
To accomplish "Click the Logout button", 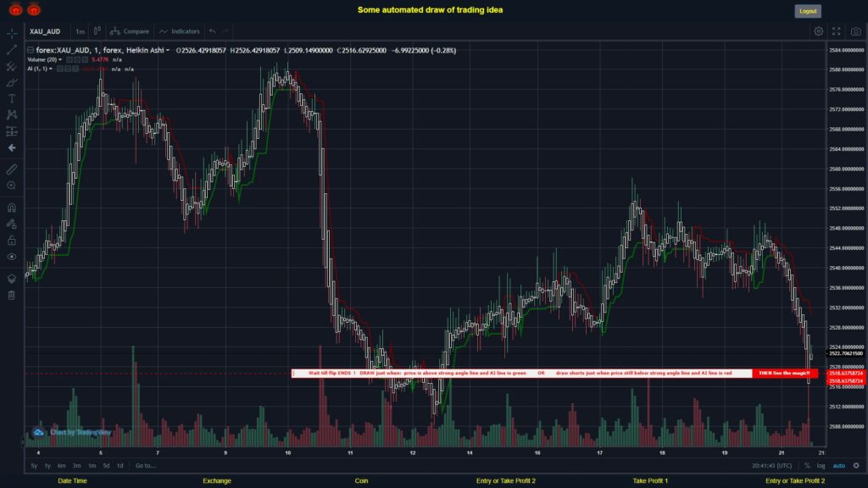I will click(808, 11).
